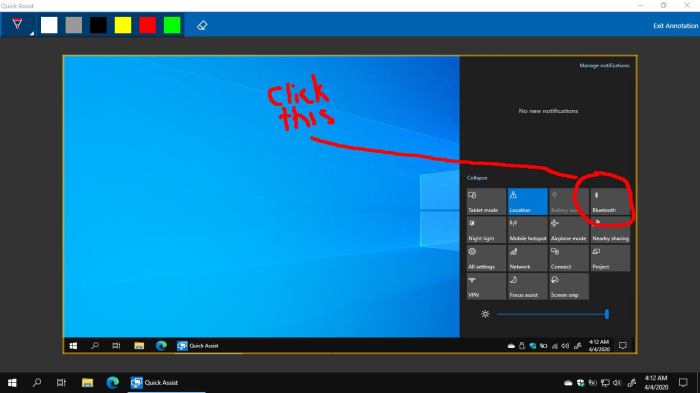Viewport: 700px width, 393px height.
Task: Turn on Night light tile
Action: click(486, 230)
